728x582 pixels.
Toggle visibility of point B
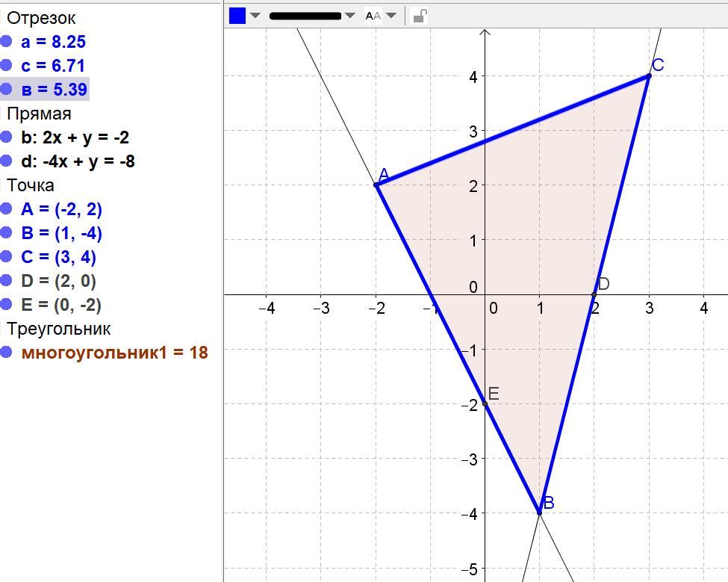click(x=6, y=232)
